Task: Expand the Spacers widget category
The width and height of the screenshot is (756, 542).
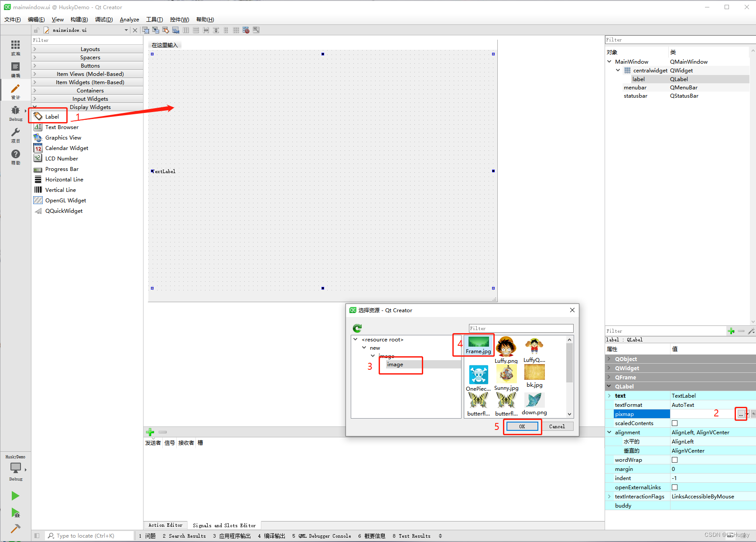Action: tap(87, 57)
